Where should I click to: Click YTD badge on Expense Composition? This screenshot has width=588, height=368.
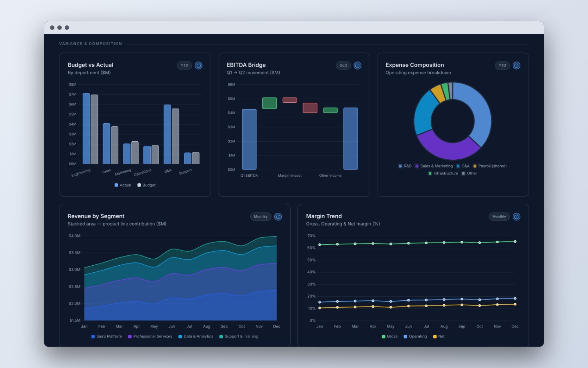pos(502,66)
